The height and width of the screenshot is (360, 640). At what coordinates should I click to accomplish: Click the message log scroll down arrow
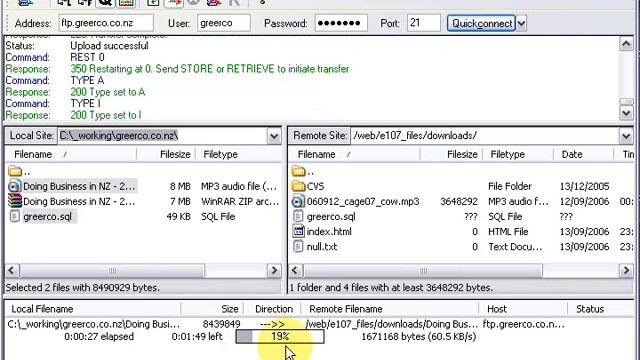tap(627, 113)
